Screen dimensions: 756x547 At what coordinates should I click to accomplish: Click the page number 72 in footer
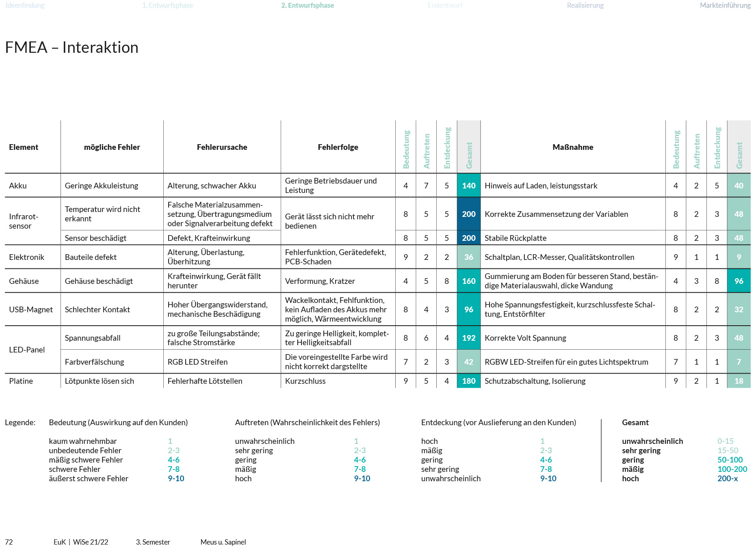point(9,542)
